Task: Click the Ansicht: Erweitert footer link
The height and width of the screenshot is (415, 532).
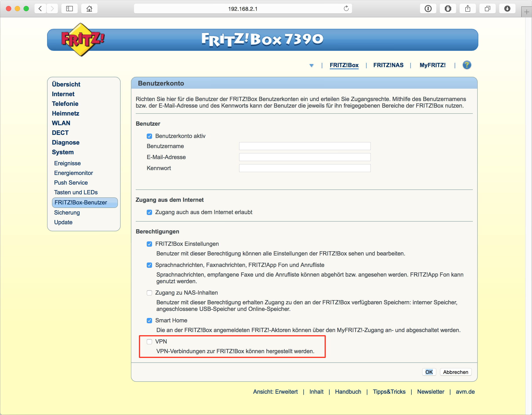Action: [275, 392]
